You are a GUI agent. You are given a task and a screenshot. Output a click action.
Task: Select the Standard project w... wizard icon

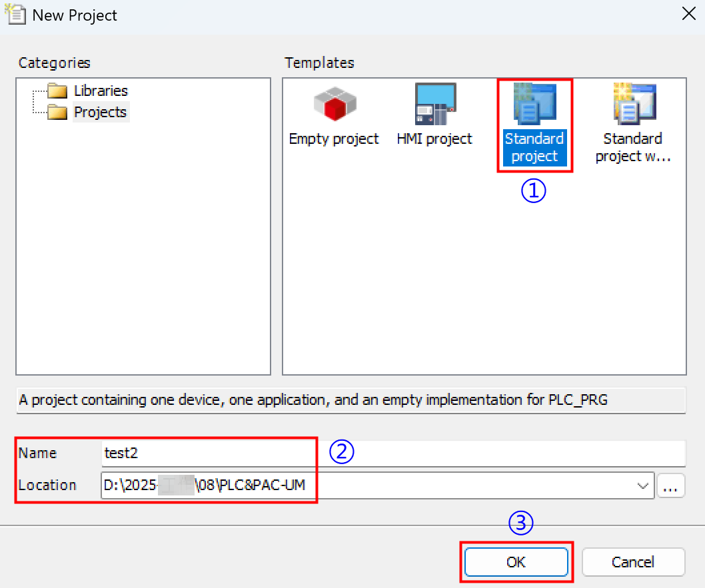[634, 105]
